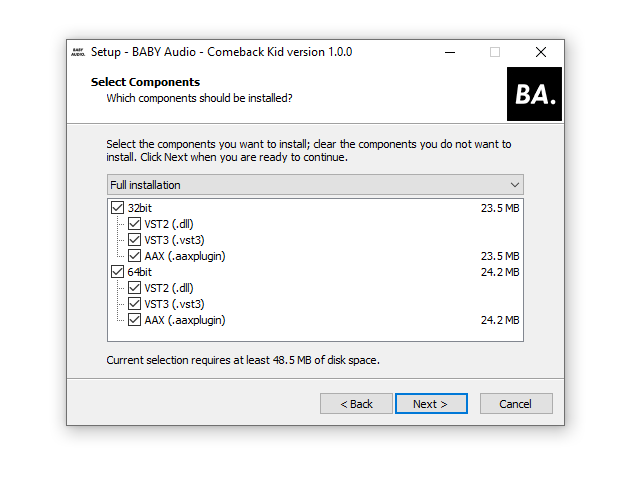Close the setup window

(x=540, y=52)
